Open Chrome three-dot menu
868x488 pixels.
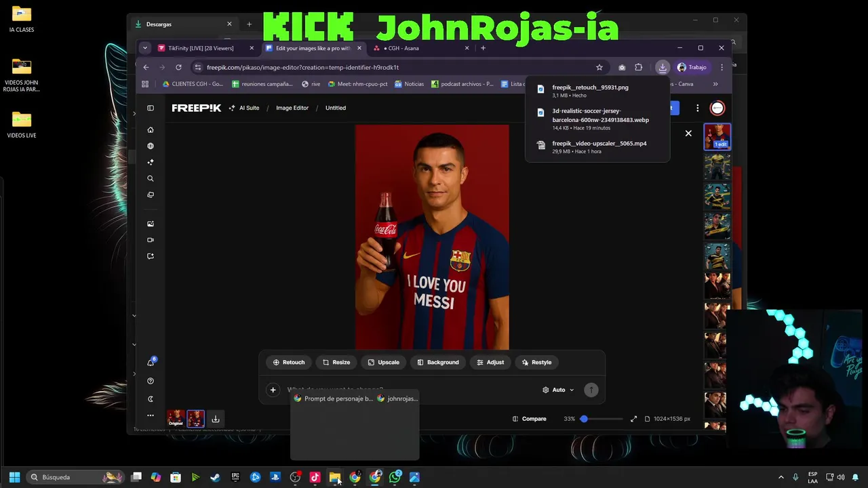[722, 67]
